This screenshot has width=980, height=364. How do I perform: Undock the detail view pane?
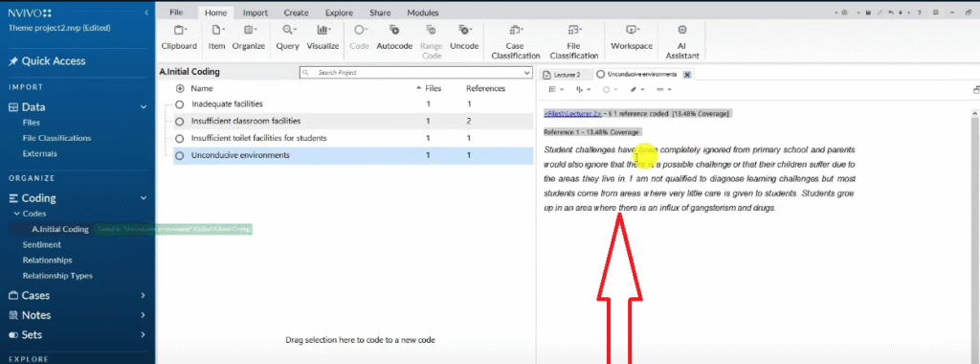[976, 90]
